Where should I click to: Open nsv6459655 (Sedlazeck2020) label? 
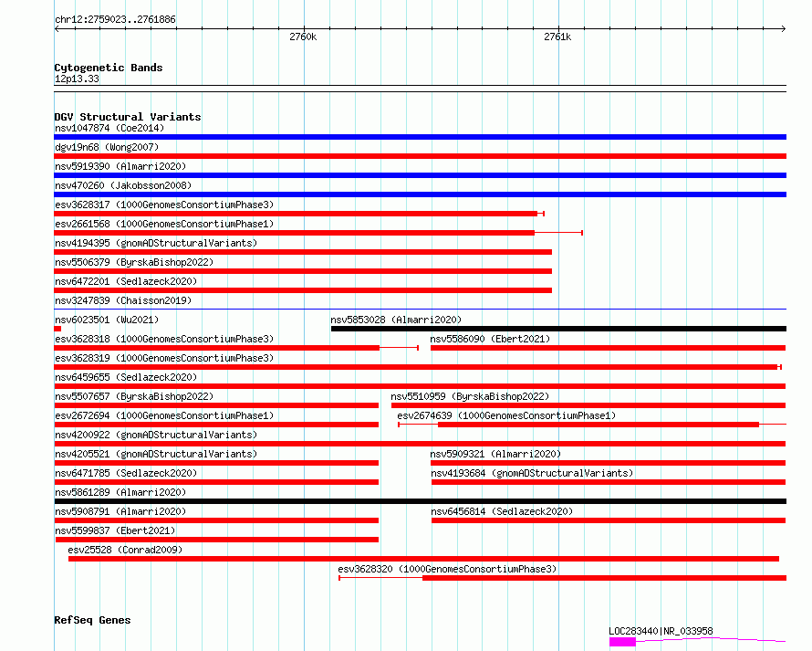pyautogui.click(x=126, y=377)
